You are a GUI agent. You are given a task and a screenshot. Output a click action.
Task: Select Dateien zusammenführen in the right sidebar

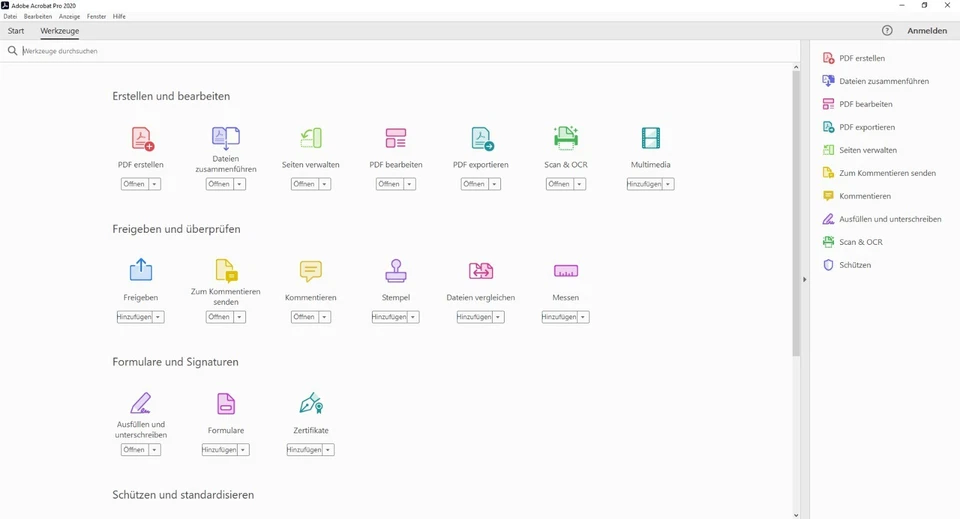(x=876, y=81)
